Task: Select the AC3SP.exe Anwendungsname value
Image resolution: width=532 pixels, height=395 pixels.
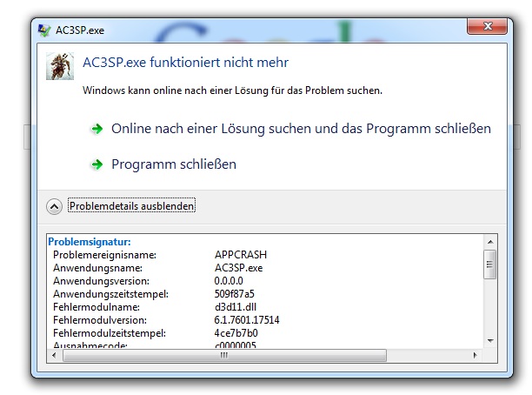Action: coord(238,268)
